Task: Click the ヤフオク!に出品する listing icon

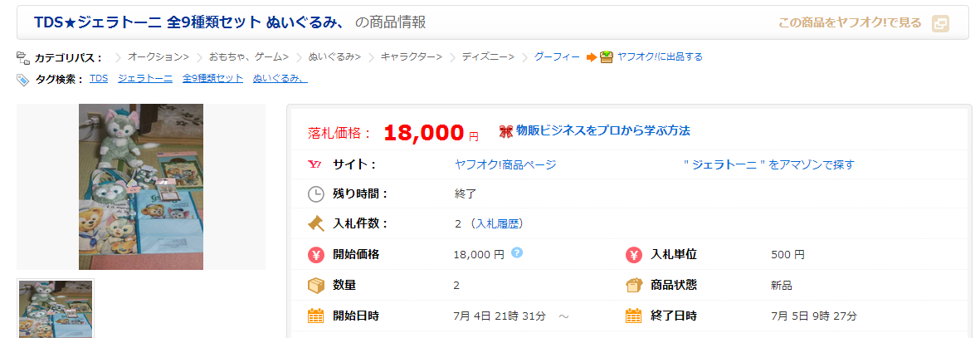Action: pos(607,56)
